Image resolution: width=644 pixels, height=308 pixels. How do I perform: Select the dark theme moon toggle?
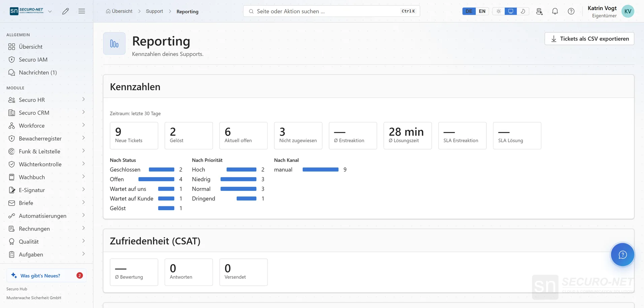tap(523, 11)
